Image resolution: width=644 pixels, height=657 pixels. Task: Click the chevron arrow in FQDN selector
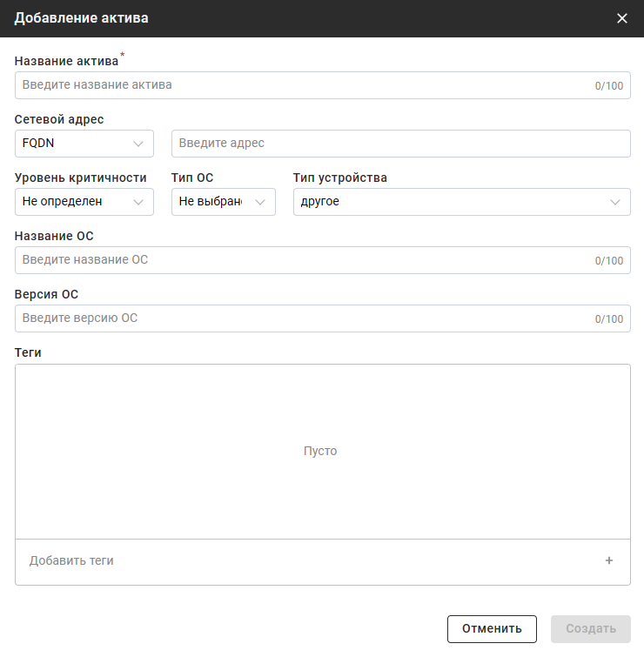(x=138, y=144)
